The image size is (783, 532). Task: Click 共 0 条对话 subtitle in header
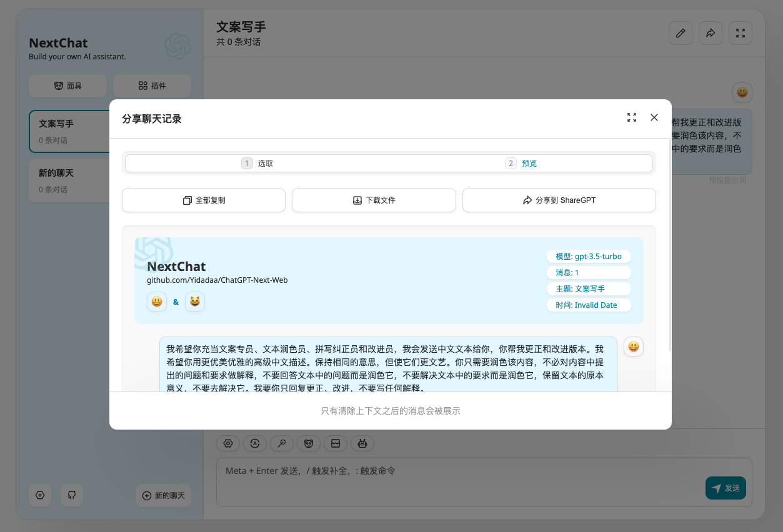pyautogui.click(x=238, y=42)
